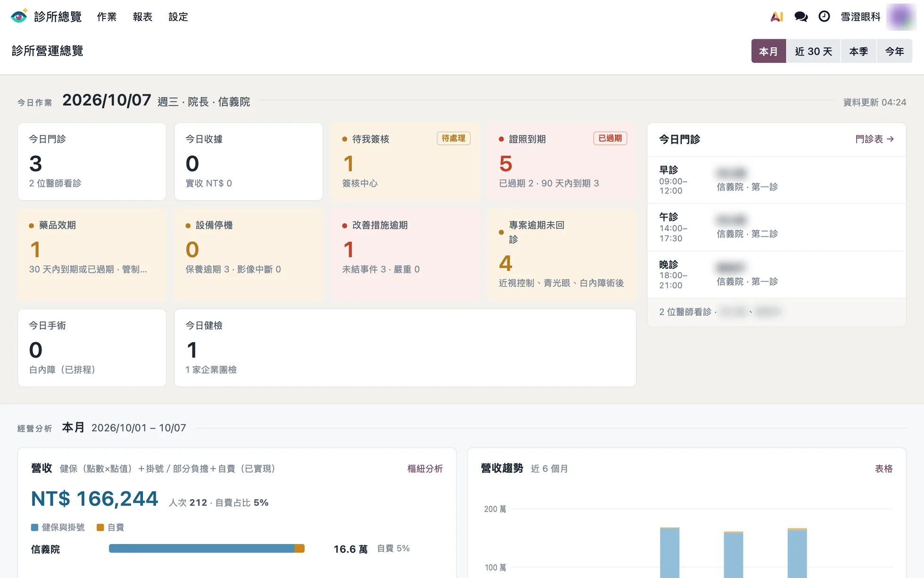The height and width of the screenshot is (578, 924).
Task: Open the 藥品效期 card
Action: [92, 254]
